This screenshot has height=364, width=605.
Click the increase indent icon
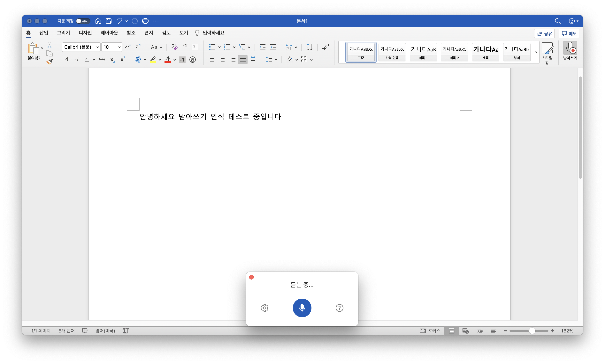pos(273,47)
